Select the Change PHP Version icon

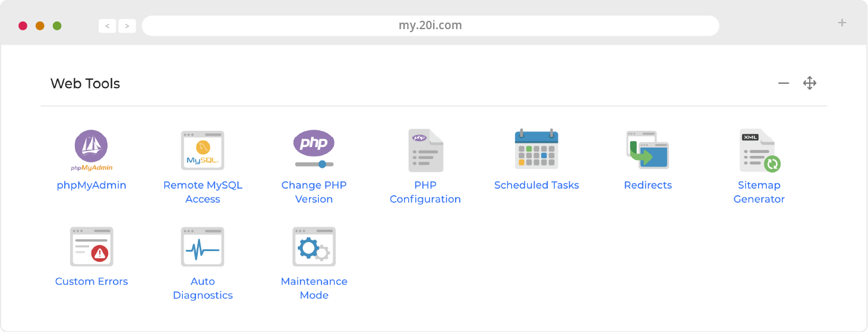(314, 149)
